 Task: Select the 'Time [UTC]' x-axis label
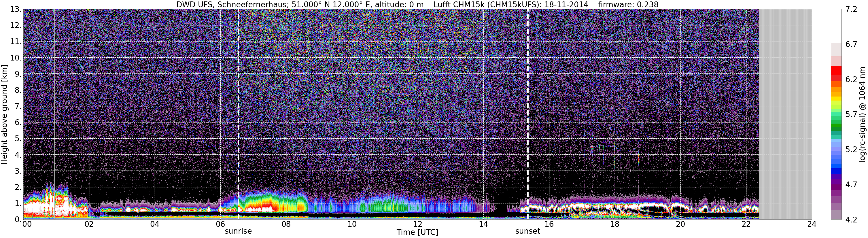(x=417, y=232)
